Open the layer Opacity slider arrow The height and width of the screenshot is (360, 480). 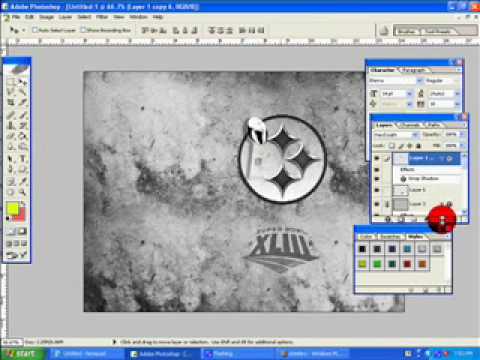click(462, 134)
